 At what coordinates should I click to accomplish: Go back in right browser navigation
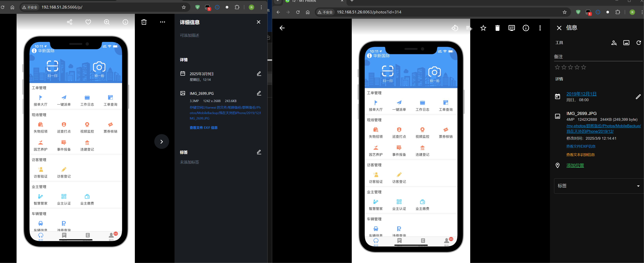[x=278, y=12]
